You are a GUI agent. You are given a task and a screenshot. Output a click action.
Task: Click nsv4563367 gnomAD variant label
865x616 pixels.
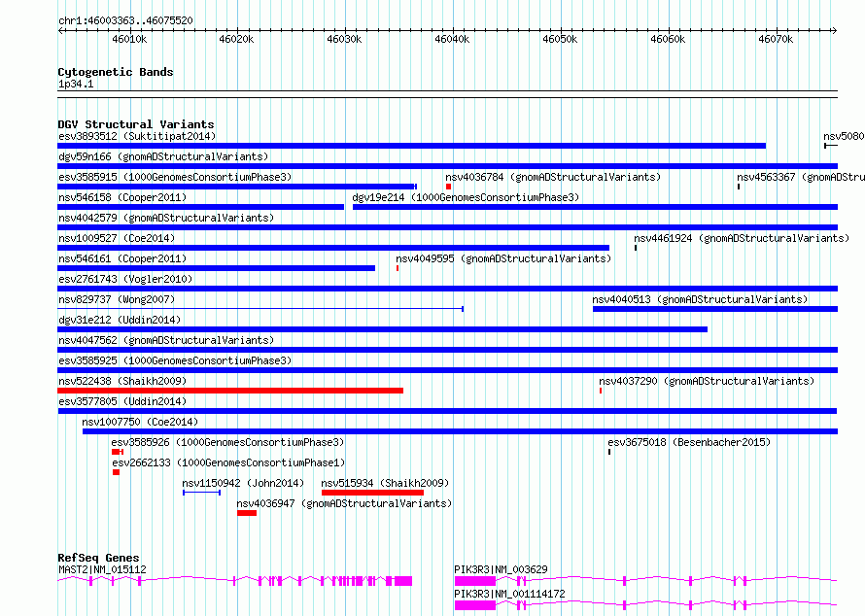[801, 177]
